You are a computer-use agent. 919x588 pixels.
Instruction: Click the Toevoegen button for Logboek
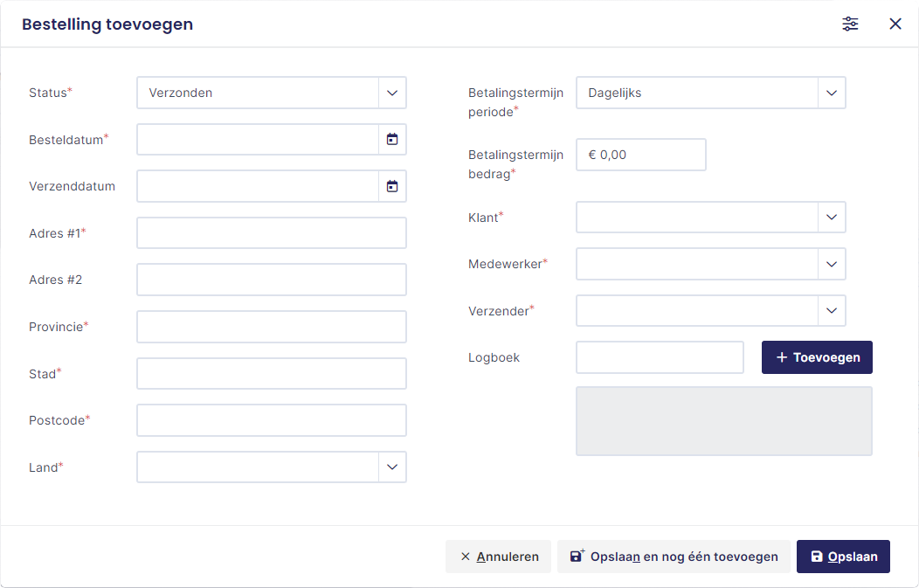[817, 357]
